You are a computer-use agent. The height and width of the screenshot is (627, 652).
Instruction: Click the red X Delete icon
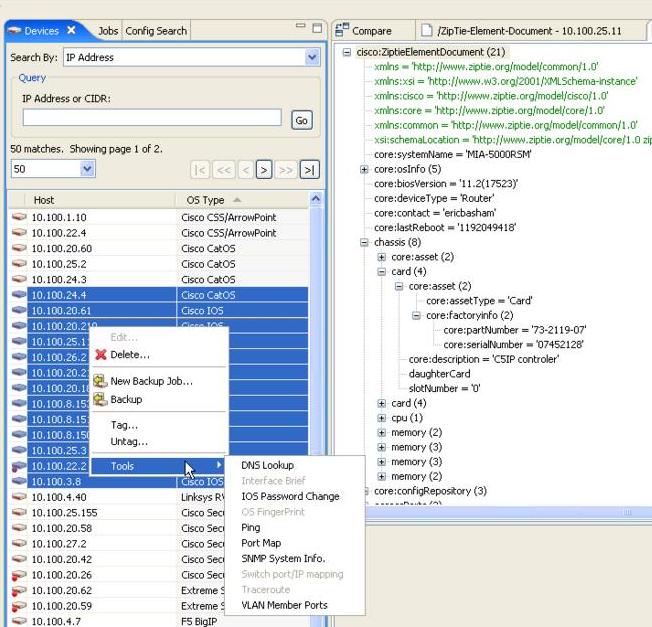click(x=101, y=355)
